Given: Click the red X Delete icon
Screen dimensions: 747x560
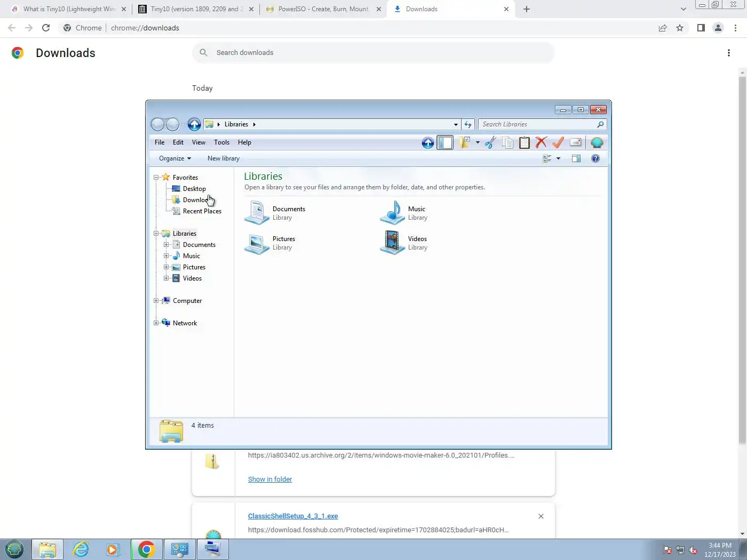Looking at the screenshot, I should pos(541,142).
